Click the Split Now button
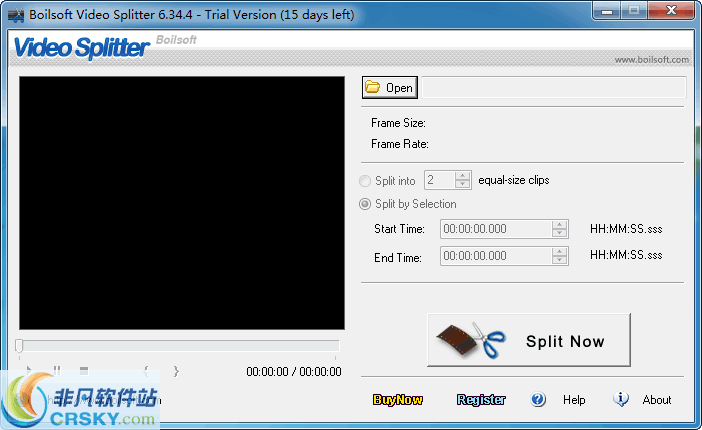This screenshot has height=430, width=702. point(529,340)
